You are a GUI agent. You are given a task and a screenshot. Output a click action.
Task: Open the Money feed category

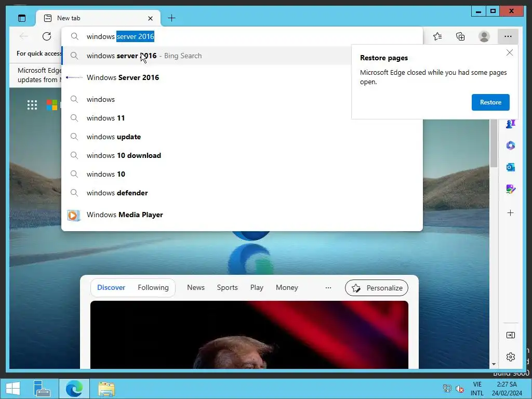click(x=287, y=287)
